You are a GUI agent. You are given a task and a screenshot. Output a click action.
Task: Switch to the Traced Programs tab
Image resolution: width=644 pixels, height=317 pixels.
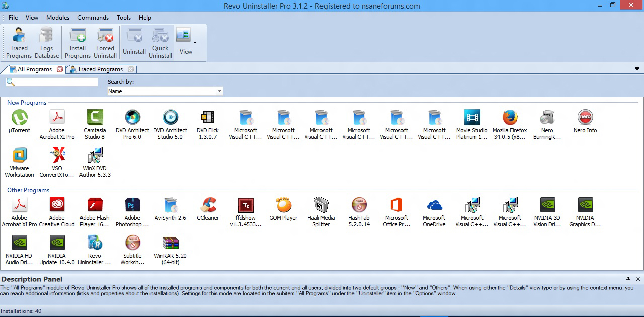(100, 69)
